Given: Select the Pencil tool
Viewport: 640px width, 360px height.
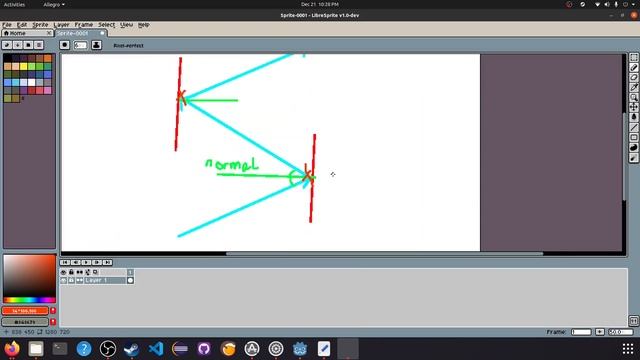Looking at the screenshot, I should 633,67.
